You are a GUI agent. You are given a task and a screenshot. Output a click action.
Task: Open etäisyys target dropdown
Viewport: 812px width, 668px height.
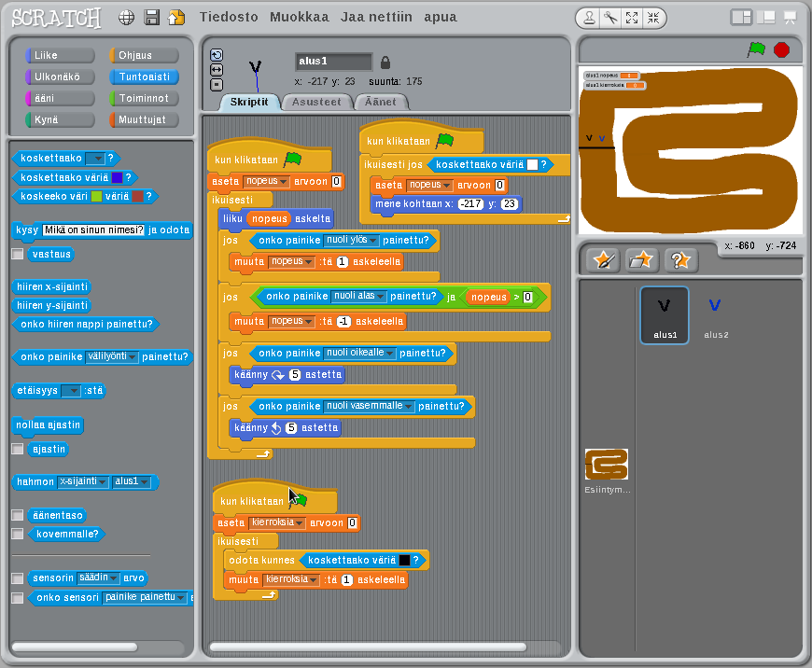[71, 390]
